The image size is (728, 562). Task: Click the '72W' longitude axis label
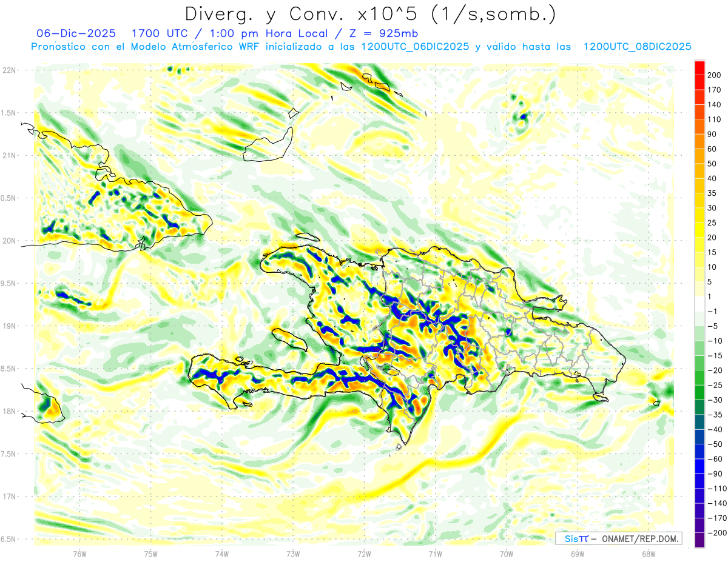pyautogui.click(x=364, y=554)
